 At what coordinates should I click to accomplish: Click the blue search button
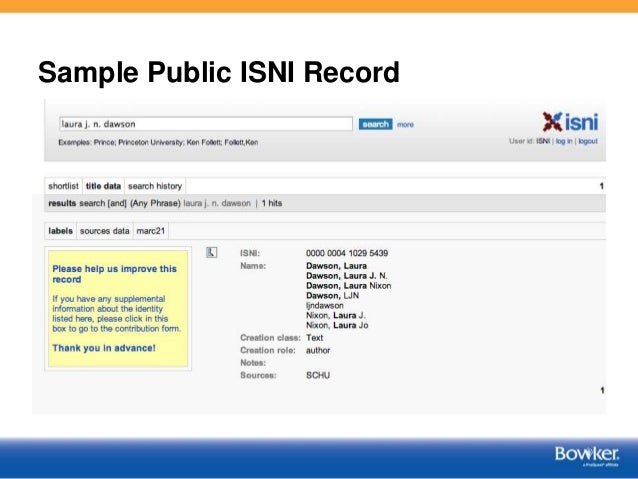pyautogui.click(x=375, y=124)
